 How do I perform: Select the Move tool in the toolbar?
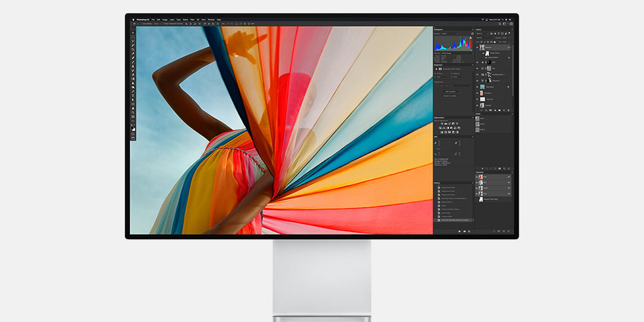(133, 32)
